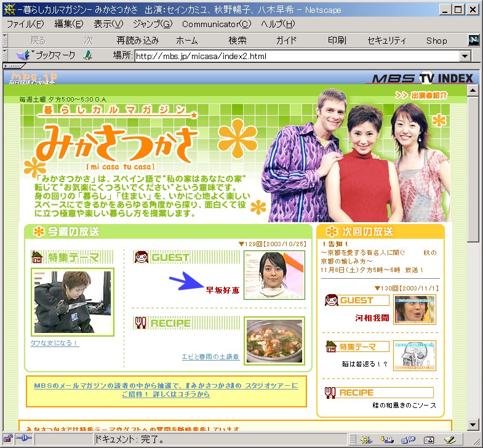
Task: Open the タフな女になる！ link
Action: [x=55, y=343]
